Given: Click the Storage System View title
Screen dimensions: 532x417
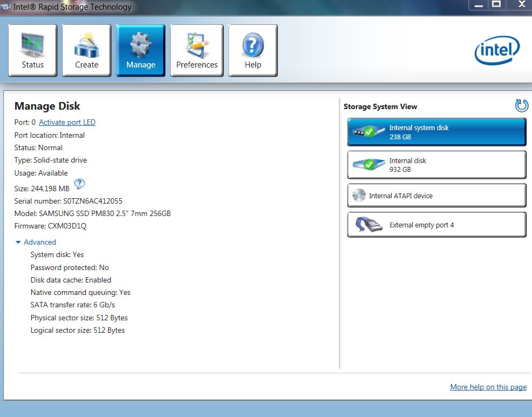Looking at the screenshot, I should [380, 106].
